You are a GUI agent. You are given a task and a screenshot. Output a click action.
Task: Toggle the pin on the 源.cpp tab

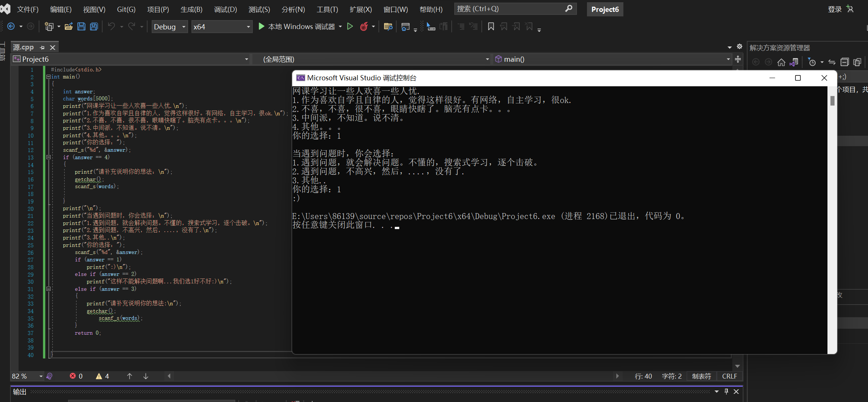[42, 48]
